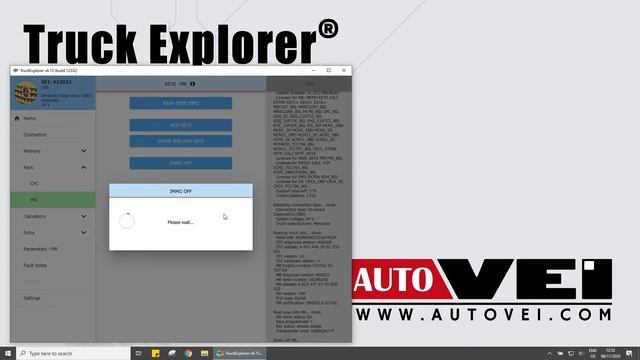Open Task View on the taskbar
Viewport: 640px width, 360px height.
point(138,353)
